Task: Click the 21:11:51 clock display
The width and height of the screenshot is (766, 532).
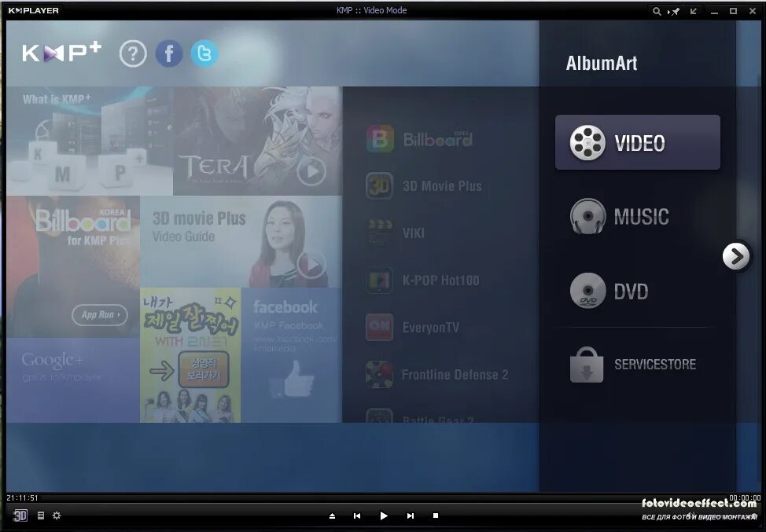Action: click(x=22, y=498)
